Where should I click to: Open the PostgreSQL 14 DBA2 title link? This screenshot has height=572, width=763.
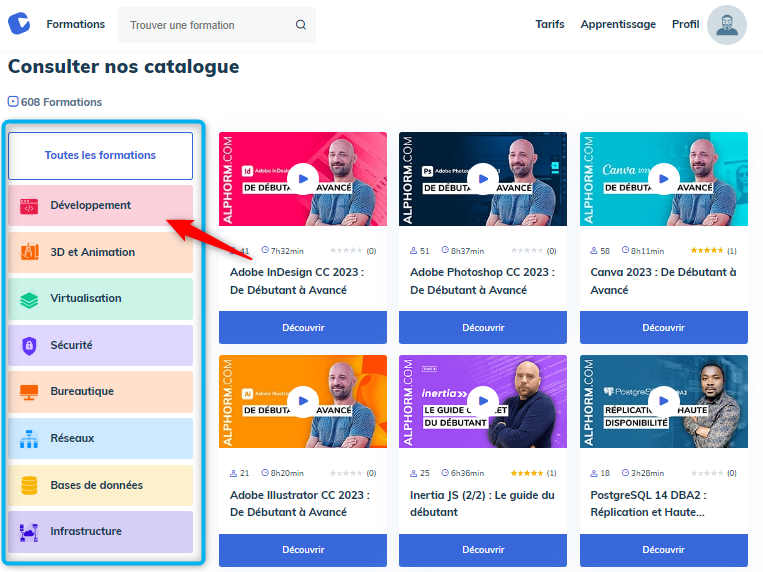click(x=648, y=504)
